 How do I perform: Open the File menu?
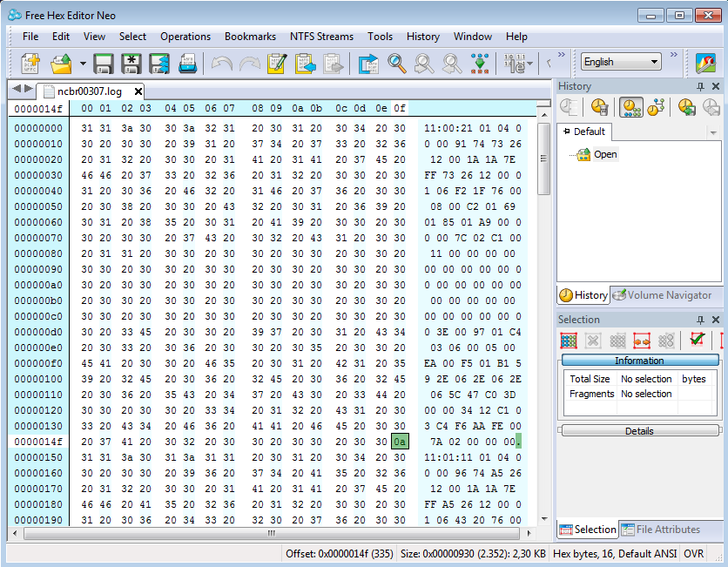click(x=30, y=37)
